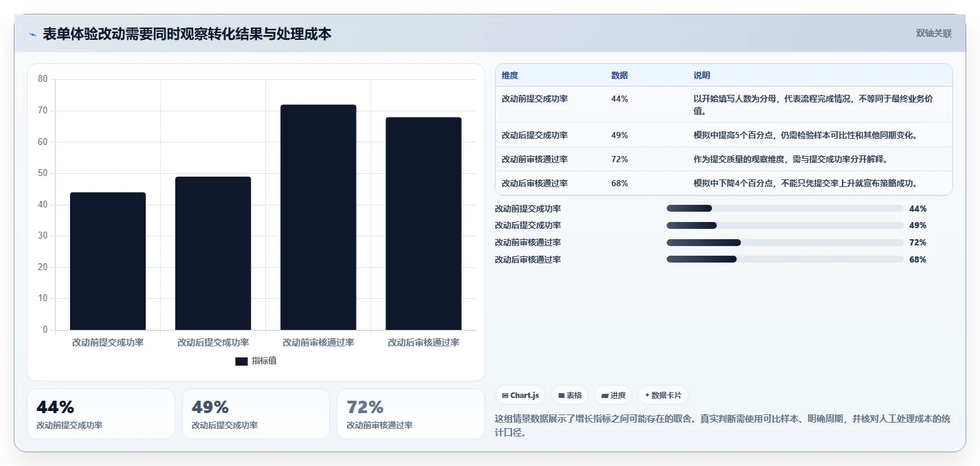The height and width of the screenshot is (466, 980).
Task: Click x-axis label 改动前提交成功率
Action: pos(108,342)
